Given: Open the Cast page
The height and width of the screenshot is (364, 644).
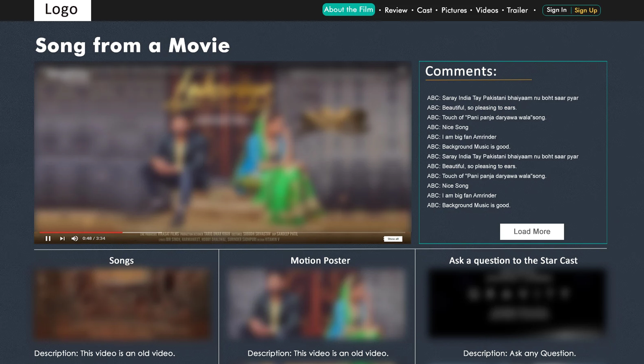Looking at the screenshot, I should point(424,10).
